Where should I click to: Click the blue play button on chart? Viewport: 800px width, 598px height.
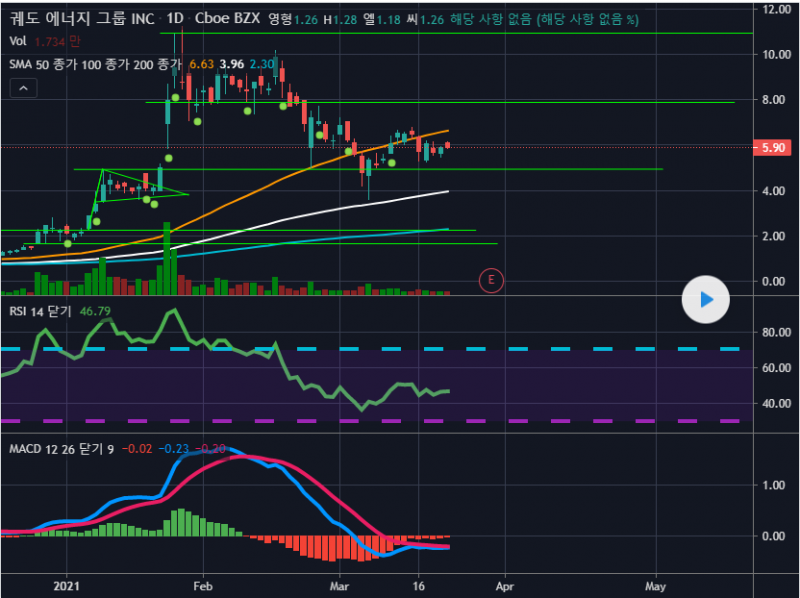(x=706, y=300)
